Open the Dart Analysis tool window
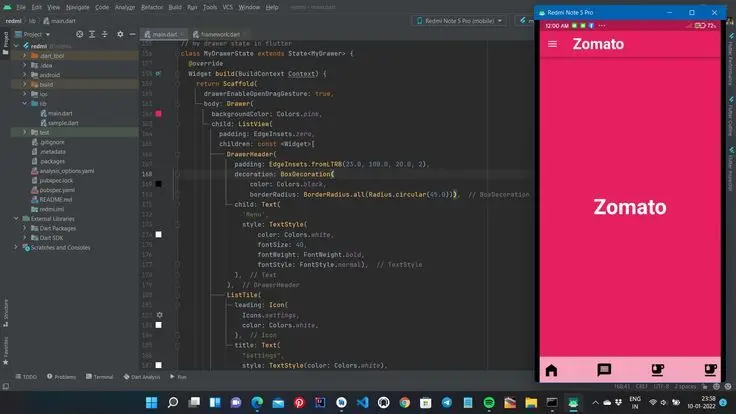The width and height of the screenshot is (736, 414). click(x=141, y=377)
